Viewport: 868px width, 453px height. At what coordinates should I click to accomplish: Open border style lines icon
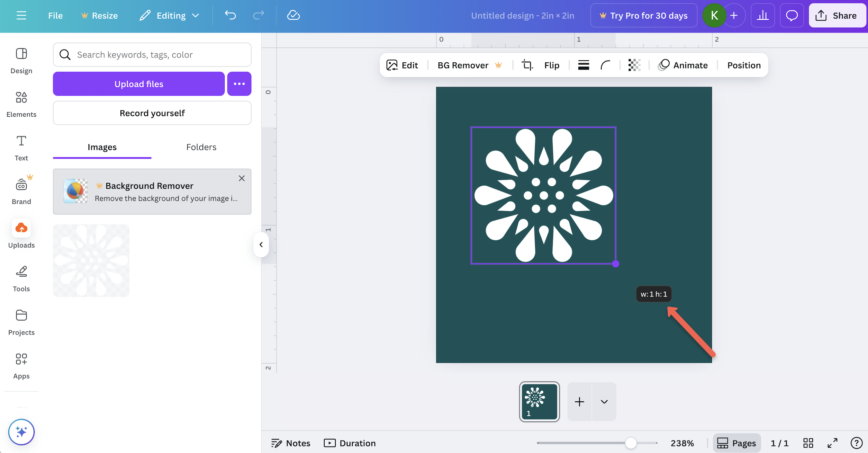(x=584, y=65)
